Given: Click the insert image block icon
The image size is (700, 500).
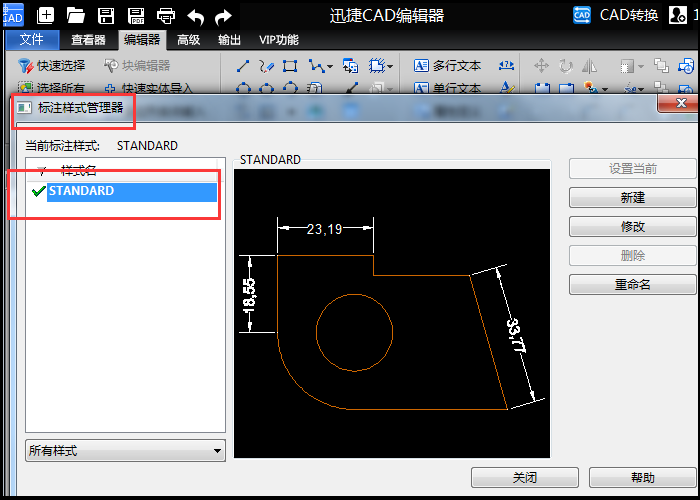Looking at the screenshot, I should pos(350,66).
